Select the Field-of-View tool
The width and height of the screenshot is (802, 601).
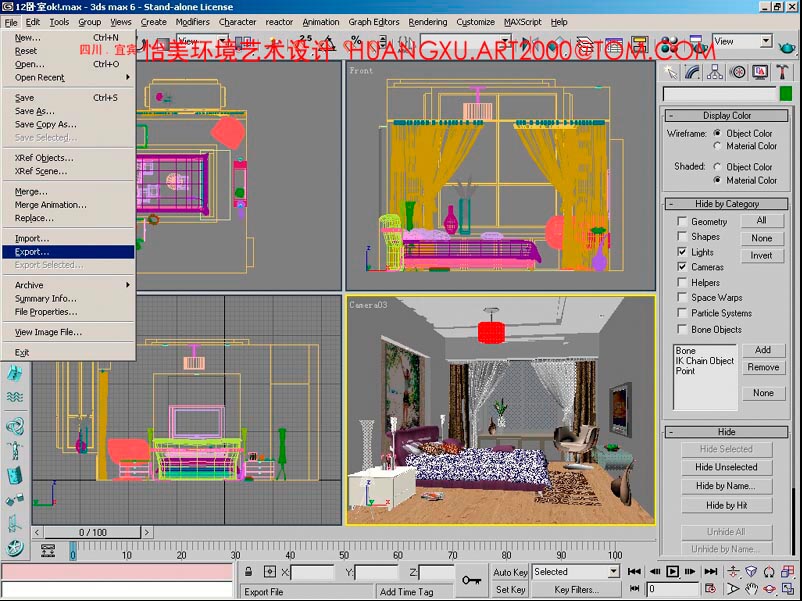(733, 589)
